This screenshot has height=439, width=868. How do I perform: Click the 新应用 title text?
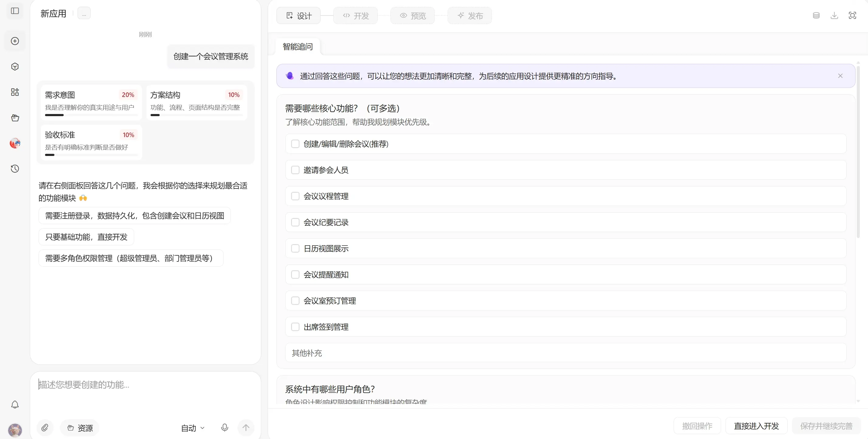point(53,13)
